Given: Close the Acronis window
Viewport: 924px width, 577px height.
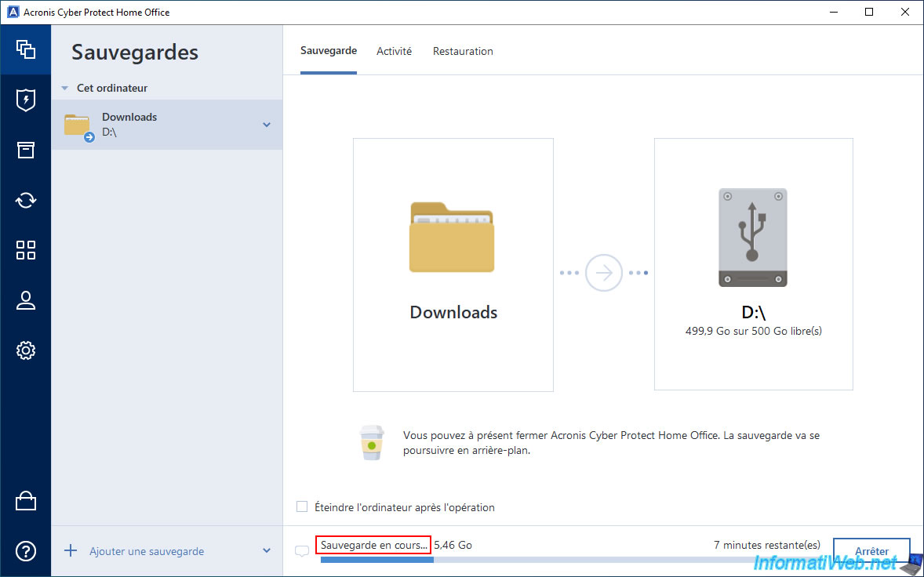Looking at the screenshot, I should (905, 13).
